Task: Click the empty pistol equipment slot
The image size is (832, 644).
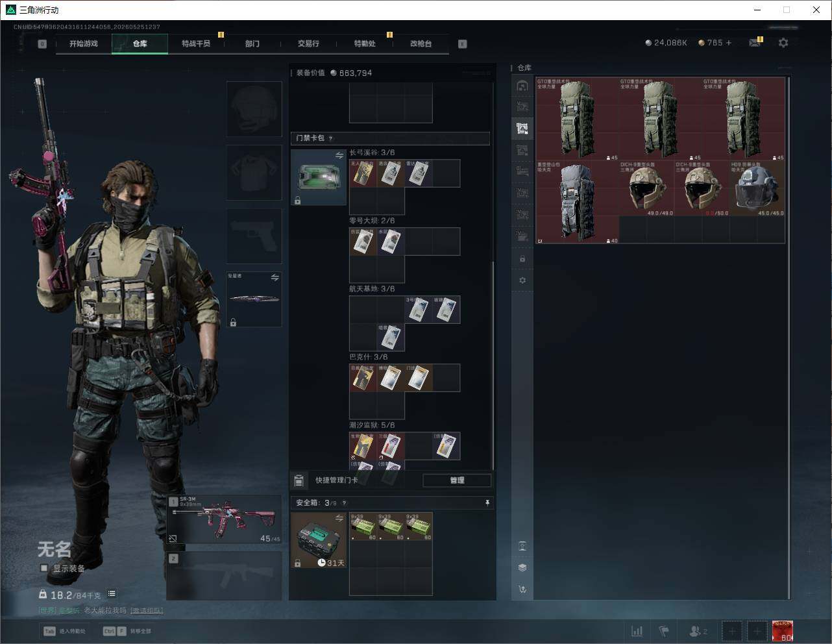Action: (254, 236)
